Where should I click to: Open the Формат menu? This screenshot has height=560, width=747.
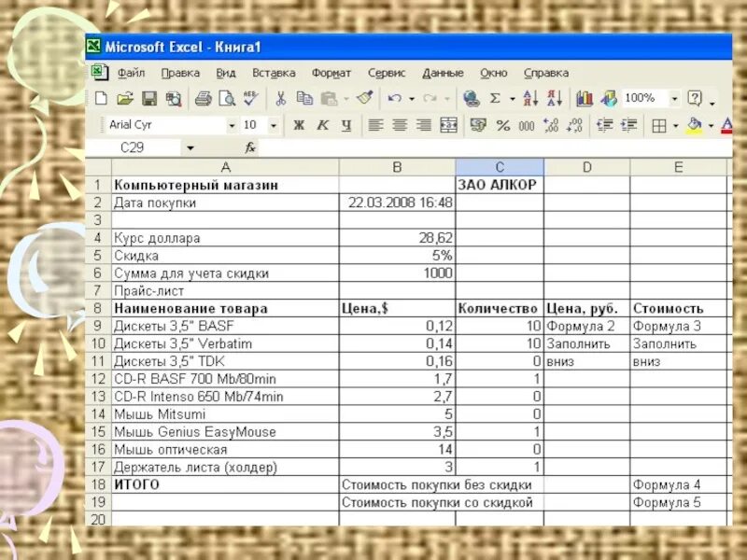(331, 73)
